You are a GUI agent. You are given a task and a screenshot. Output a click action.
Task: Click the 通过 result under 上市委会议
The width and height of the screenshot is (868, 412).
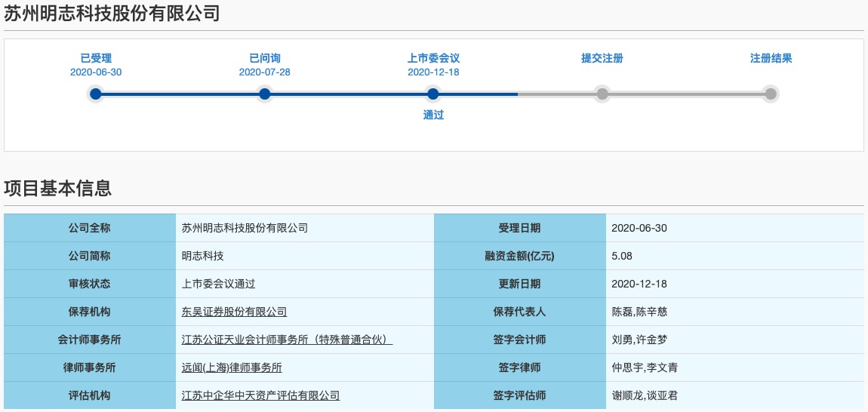click(433, 115)
